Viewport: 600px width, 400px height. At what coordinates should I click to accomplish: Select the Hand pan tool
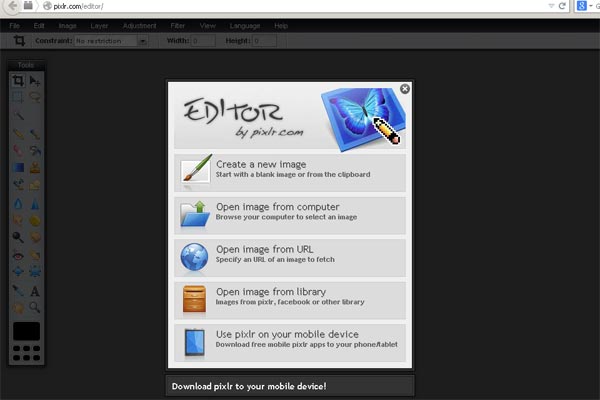pyautogui.click(x=18, y=307)
